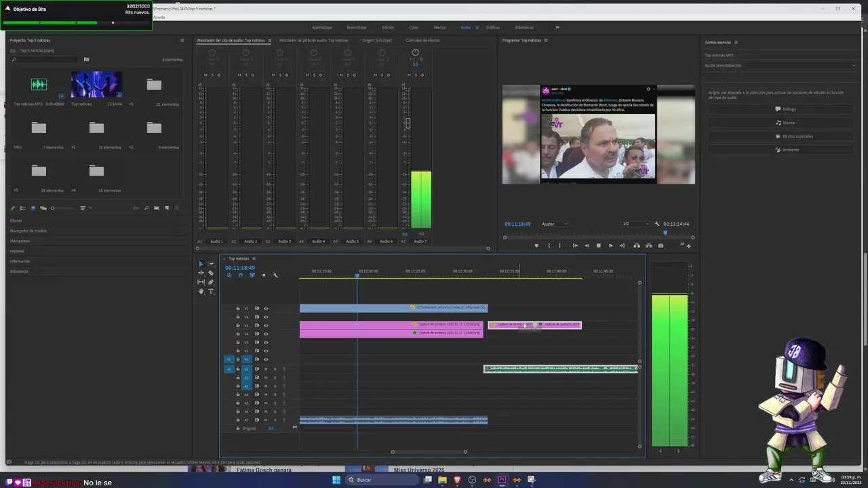Open timeline display settings wrench

click(275, 275)
